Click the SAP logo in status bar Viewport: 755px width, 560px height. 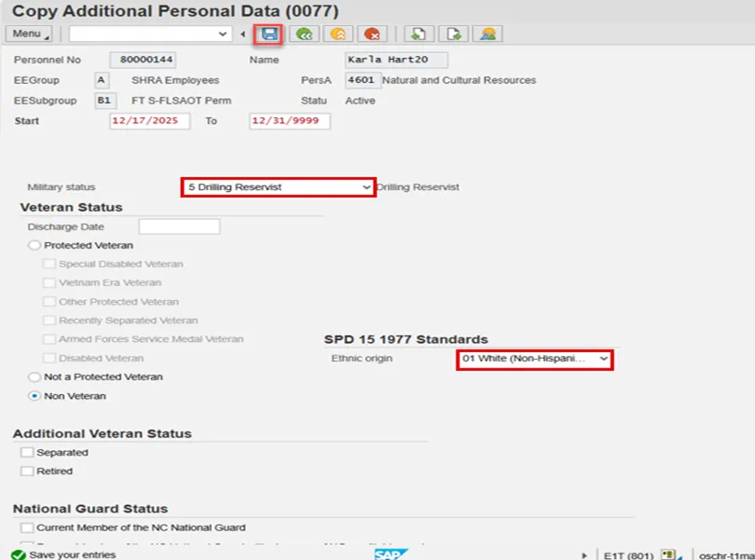pos(391,554)
